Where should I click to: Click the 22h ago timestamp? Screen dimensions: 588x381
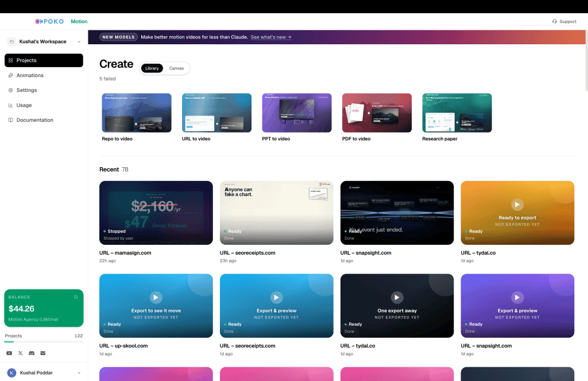(x=107, y=261)
